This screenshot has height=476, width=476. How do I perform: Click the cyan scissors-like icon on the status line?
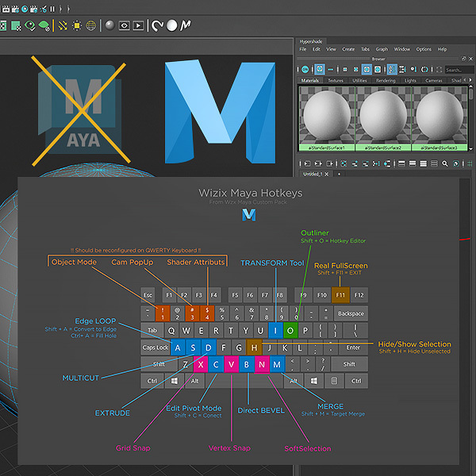pyautogui.click(x=44, y=9)
